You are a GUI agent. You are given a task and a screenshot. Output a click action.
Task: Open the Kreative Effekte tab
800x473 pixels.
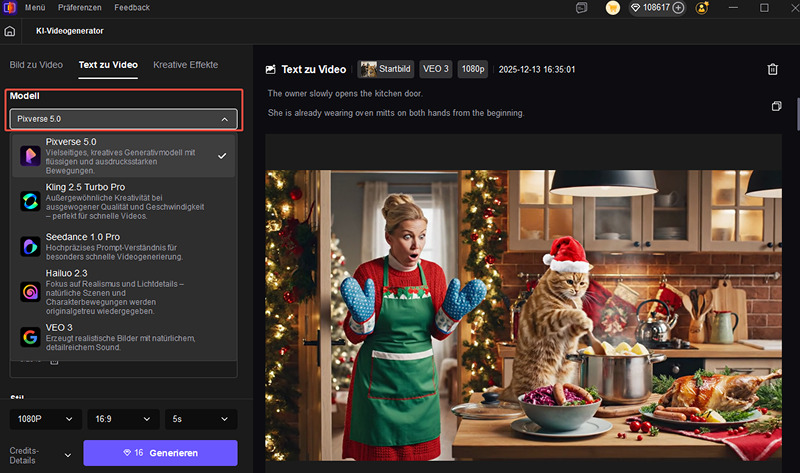(x=185, y=65)
